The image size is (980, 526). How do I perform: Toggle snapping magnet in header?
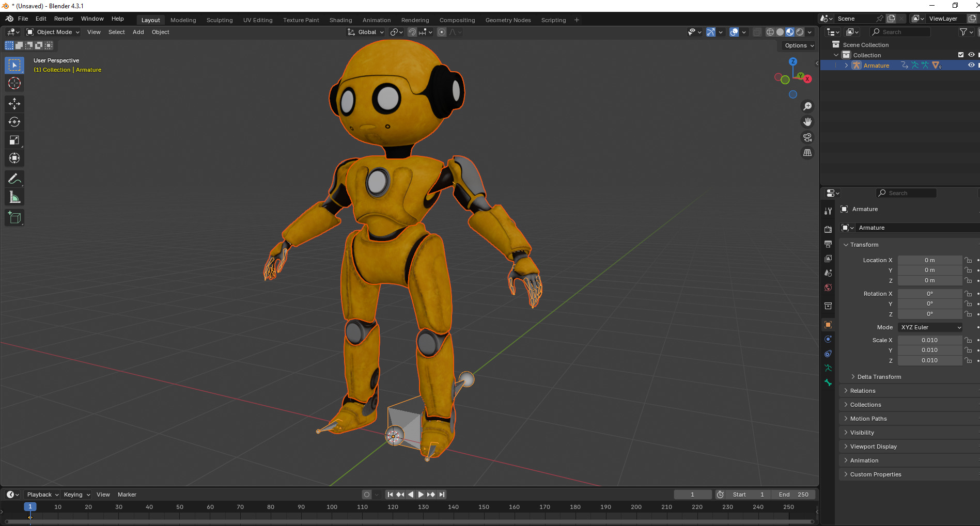tap(412, 32)
